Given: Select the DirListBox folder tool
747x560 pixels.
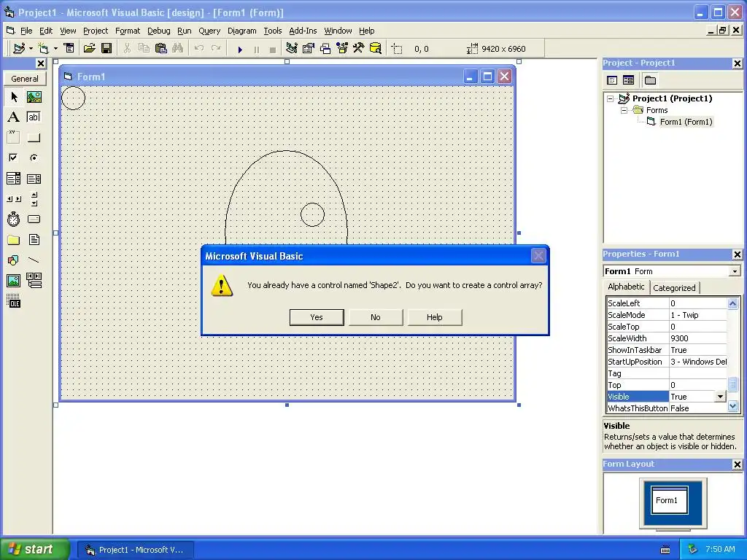Looking at the screenshot, I should [14, 239].
